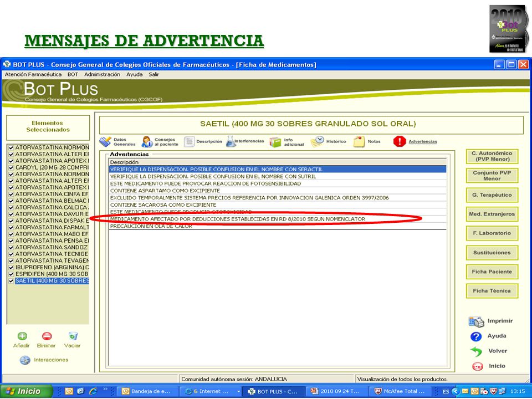Click the G. Terapéutico button

coord(492,195)
